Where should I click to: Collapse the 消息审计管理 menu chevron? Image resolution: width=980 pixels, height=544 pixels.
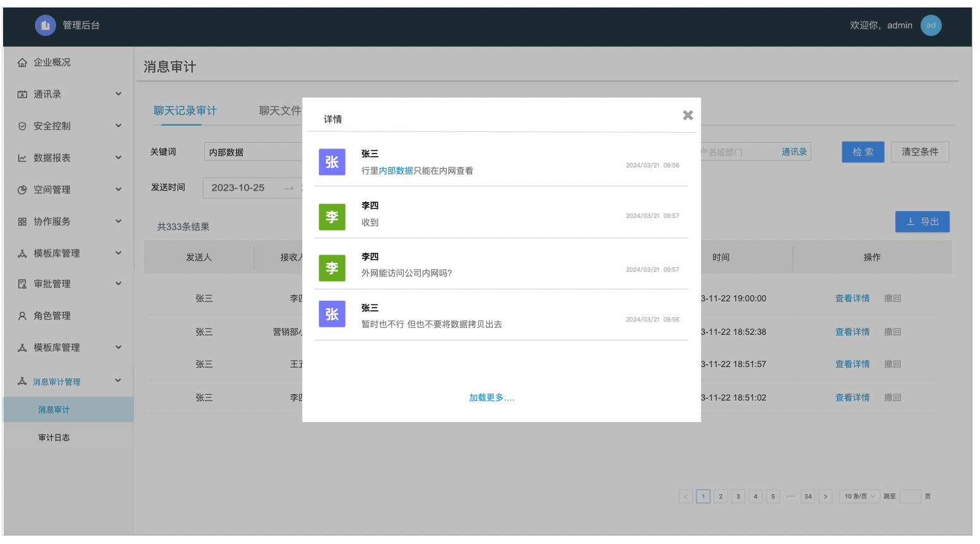point(118,380)
